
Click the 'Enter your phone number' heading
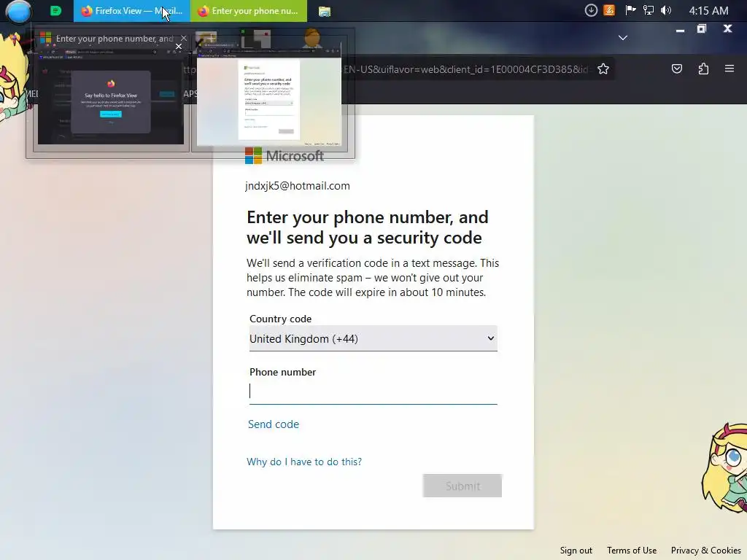pyautogui.click(x=368, y=227)
